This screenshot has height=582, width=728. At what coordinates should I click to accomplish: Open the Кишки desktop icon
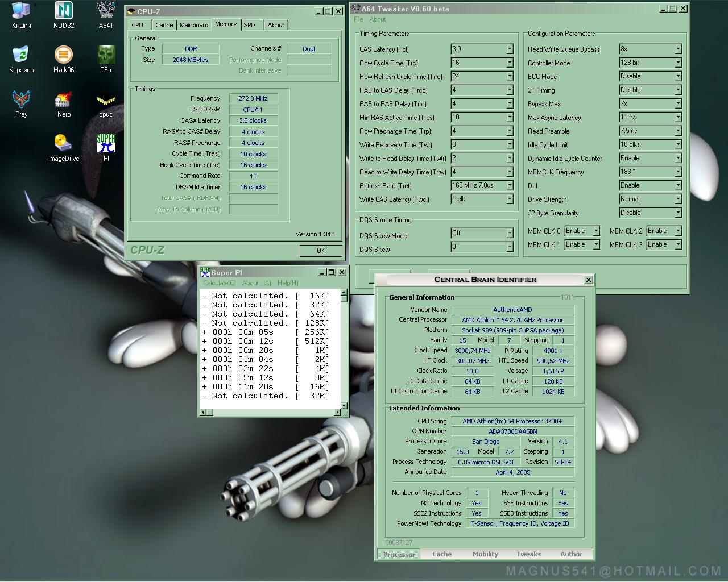(21, 15)
